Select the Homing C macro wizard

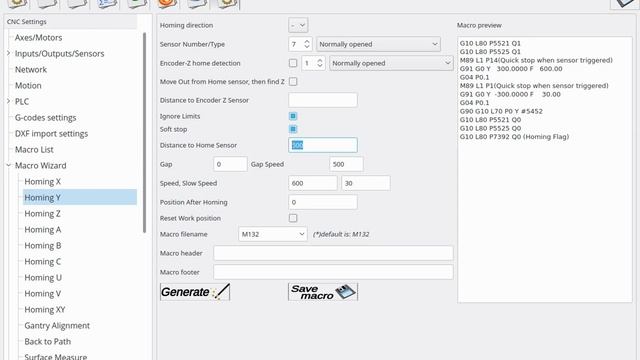click(42, 261)
